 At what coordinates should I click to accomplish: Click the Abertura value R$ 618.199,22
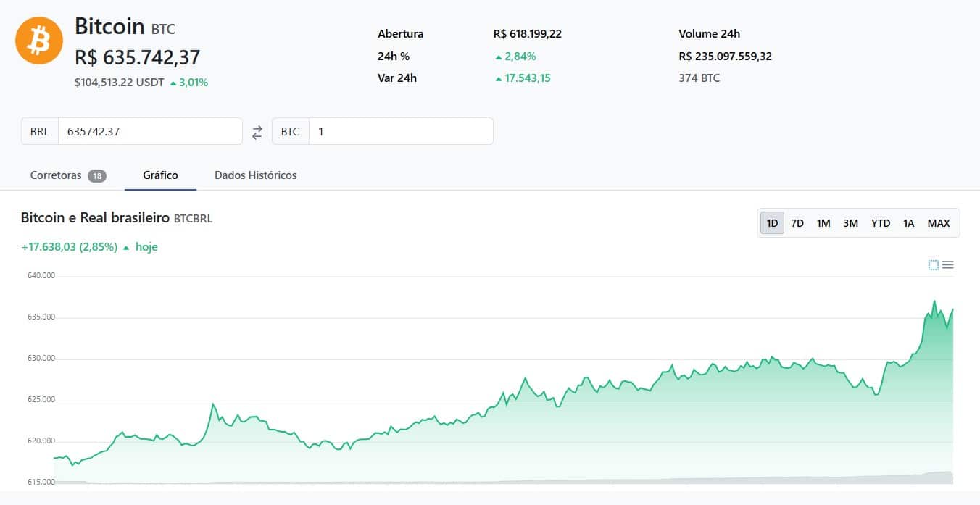click(528, 34)
